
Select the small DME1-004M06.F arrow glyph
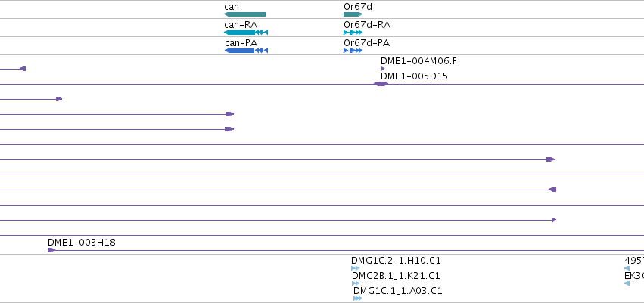pyautogui.click(x=383, y=69)
